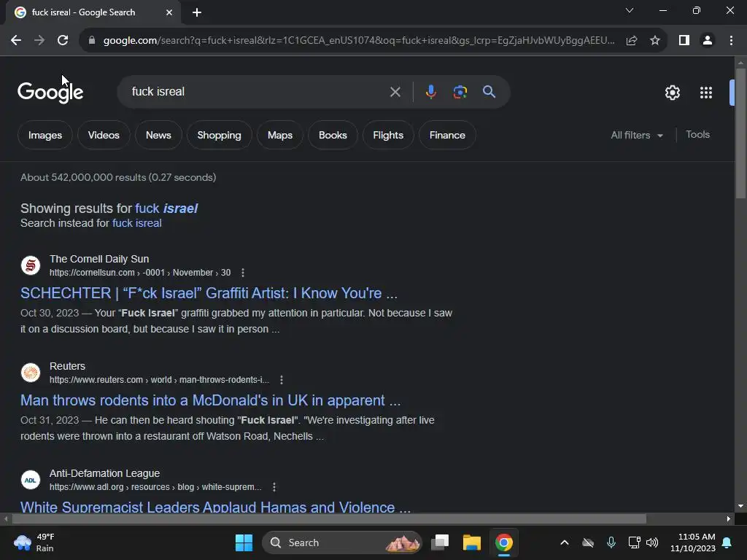Close the Google Search tab

(169, 12)
